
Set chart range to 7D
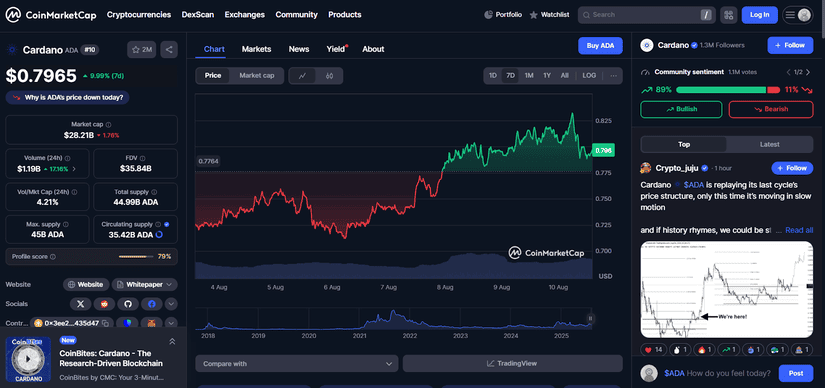click(510, 75)
